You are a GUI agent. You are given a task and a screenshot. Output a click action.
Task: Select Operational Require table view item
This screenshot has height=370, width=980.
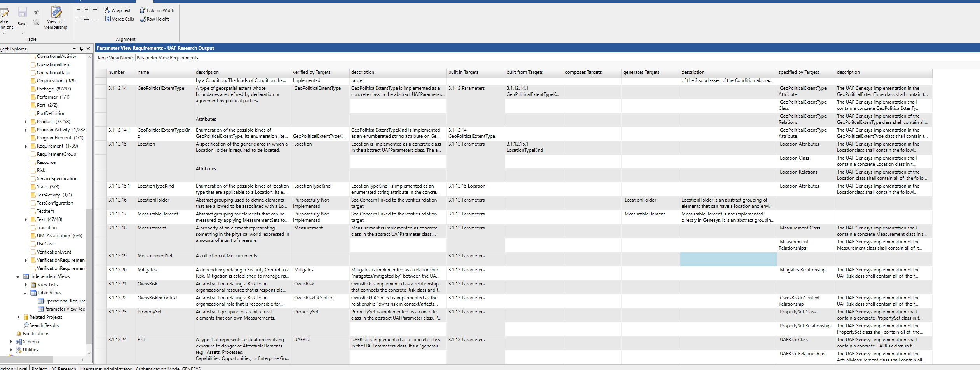click(64, 301)
